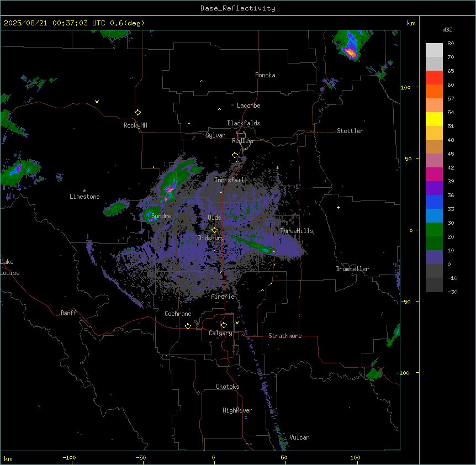This screenshot has height=465, width=476.
Task: Click the intense storm cell at top right
Action: coord(351,52)
